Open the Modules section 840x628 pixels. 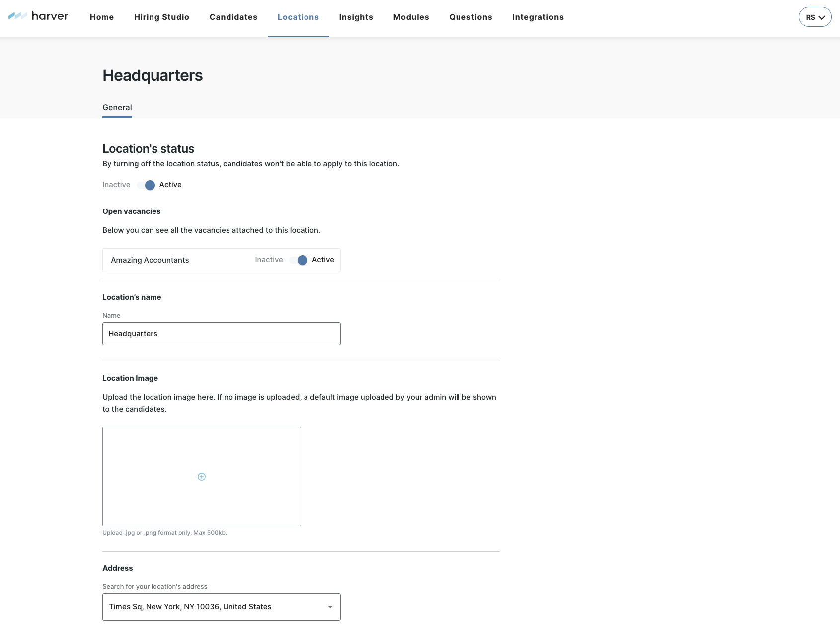point(411,17)
